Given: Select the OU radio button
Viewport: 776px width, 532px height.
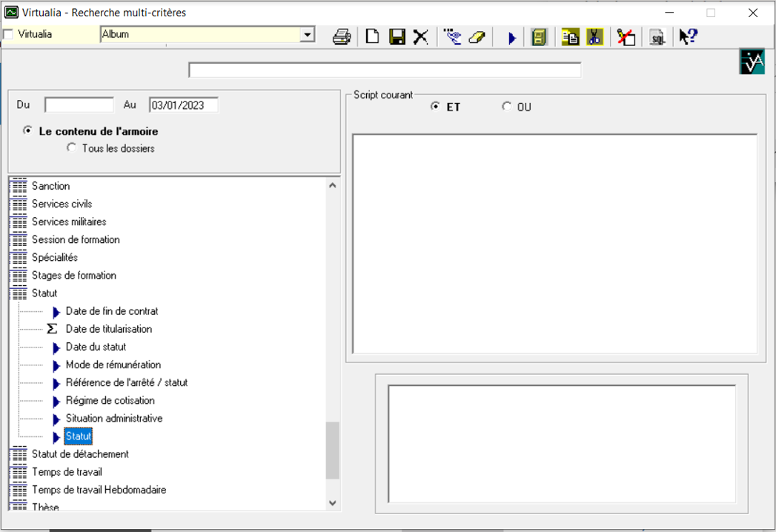Looking at the screenshot, I should (x=507, y=107).
